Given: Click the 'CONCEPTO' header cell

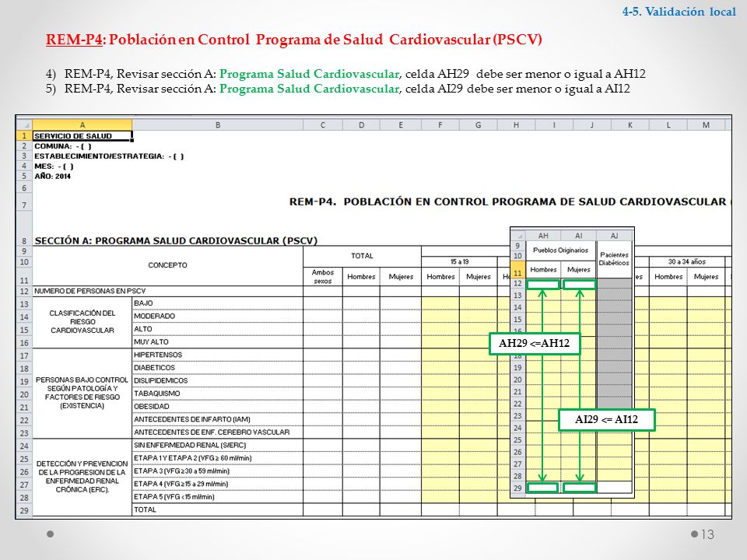Looking at the screenshot, I should (x=168, y=265).
